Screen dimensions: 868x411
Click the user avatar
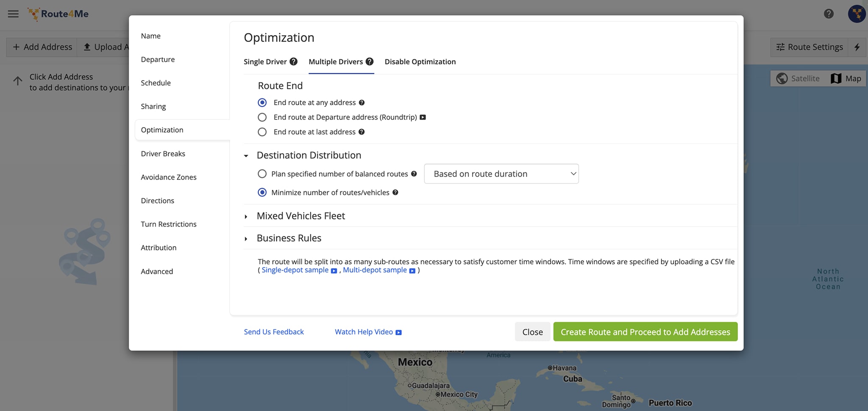click(856, 14)
